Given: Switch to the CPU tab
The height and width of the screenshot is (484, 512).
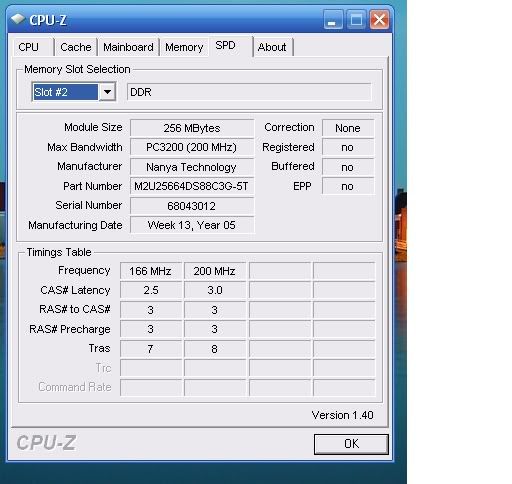Looking at the screenshot, I should 33,47.
